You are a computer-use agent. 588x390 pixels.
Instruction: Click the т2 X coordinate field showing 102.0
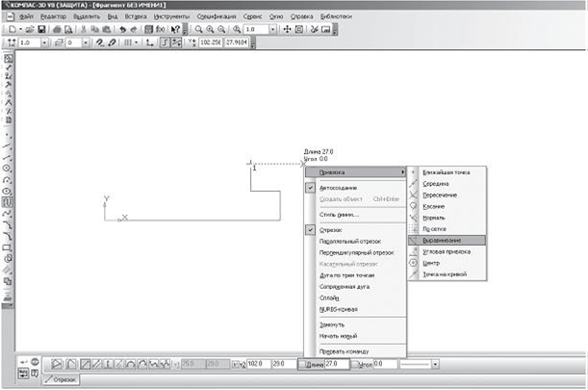[258, 364]
